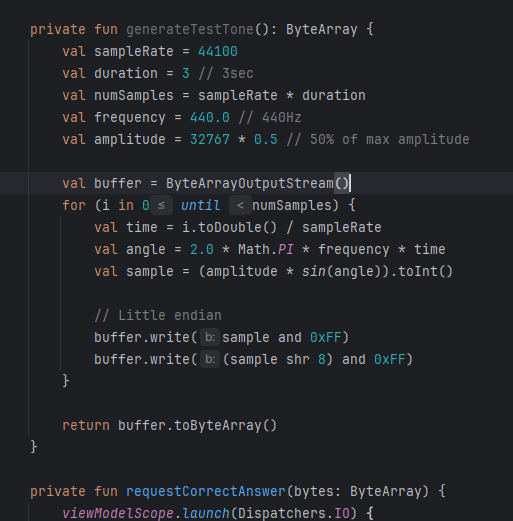This screenshot has height=521, width=513.
Task: Click the 'launch' call
Action: (206, 513)
